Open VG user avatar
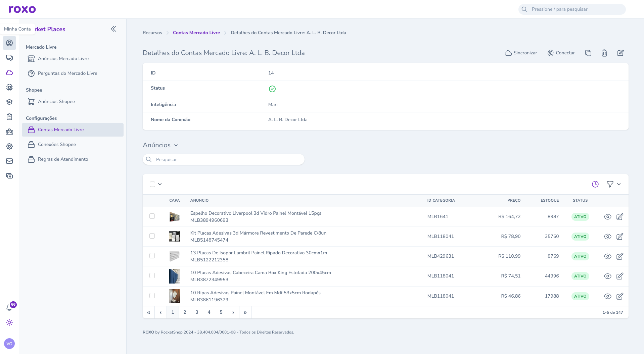The image size is (644, 354). point(9,344)
